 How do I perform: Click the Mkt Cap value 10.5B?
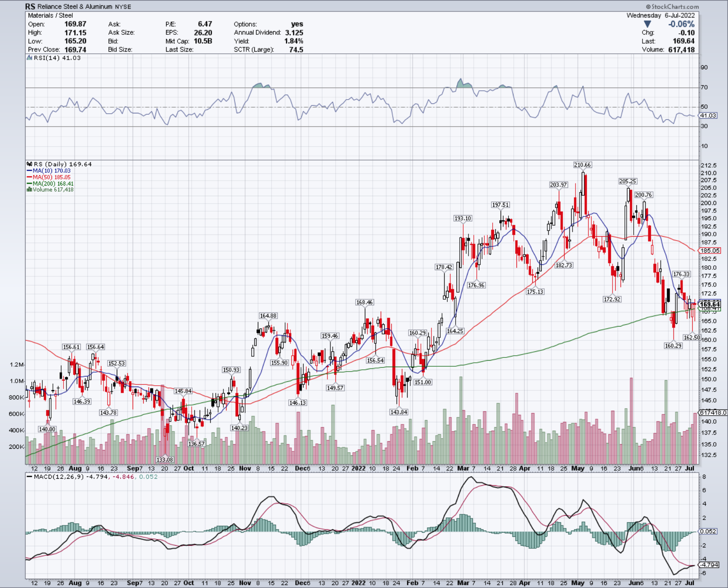tap(203, 41)
